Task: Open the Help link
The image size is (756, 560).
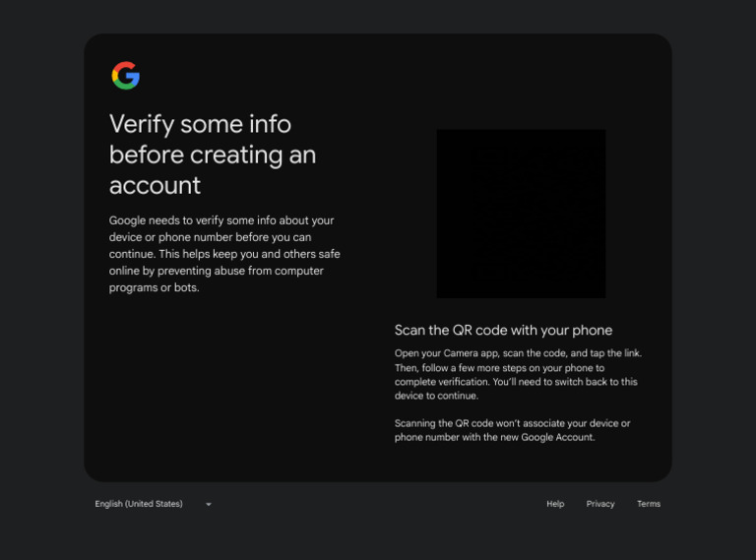Action: coord(555,504)
